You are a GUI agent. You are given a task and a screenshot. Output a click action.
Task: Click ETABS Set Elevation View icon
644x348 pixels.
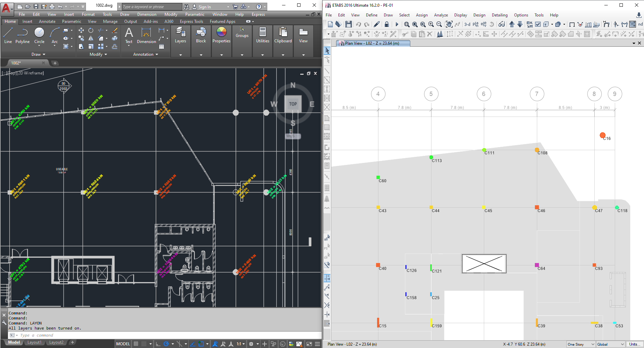click(x=484, y=24)
